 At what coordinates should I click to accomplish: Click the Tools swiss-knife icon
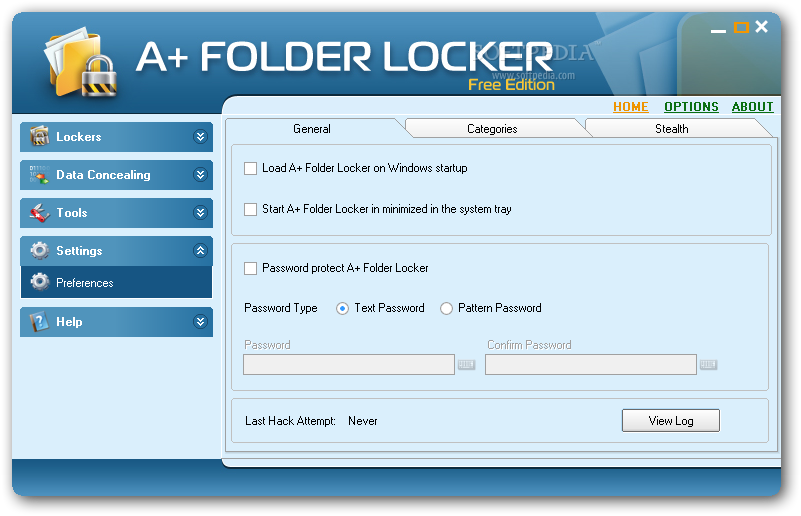click(39, 213)
